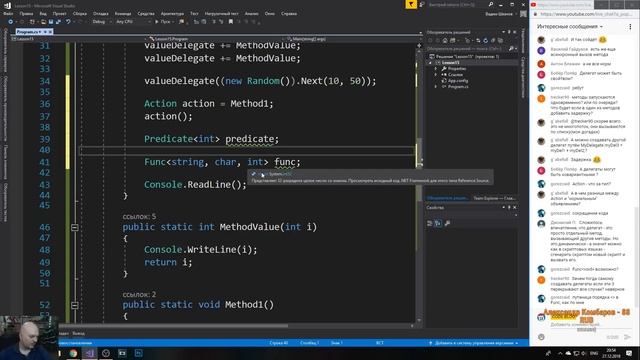Screen dimensions: 640x360
Task: Click the notifications flag icon in the title bar
Action: (411, 4)
